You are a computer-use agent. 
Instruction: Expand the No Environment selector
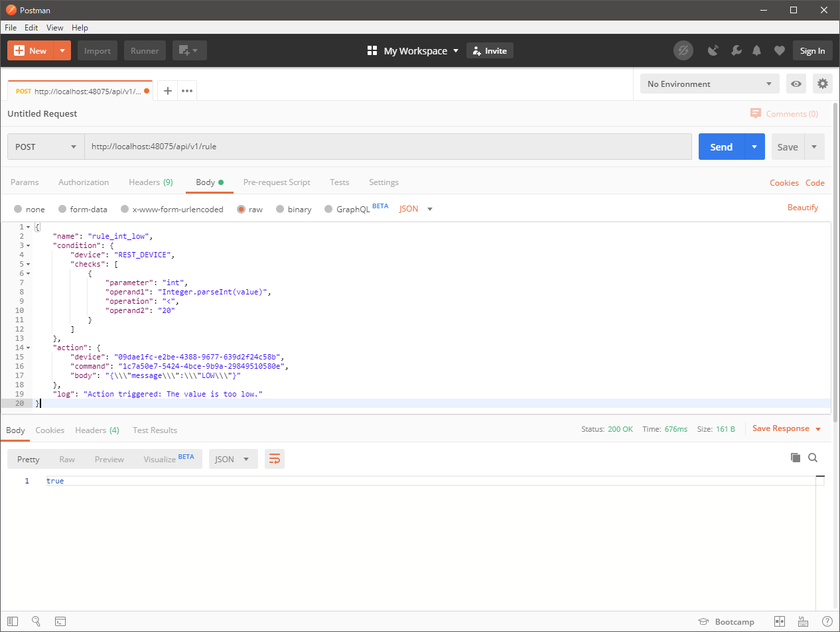[709, 84]
